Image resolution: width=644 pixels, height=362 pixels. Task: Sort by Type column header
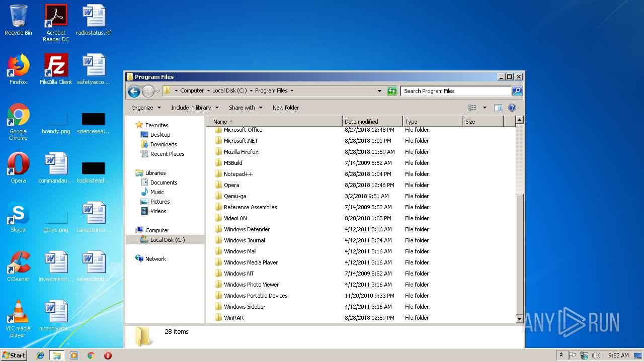(x=433, y=122)
